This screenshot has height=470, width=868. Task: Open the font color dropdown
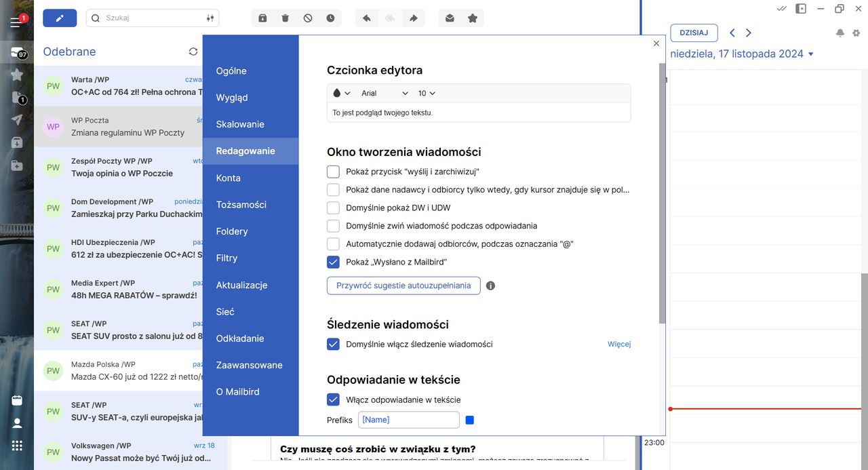click(341, 93)
